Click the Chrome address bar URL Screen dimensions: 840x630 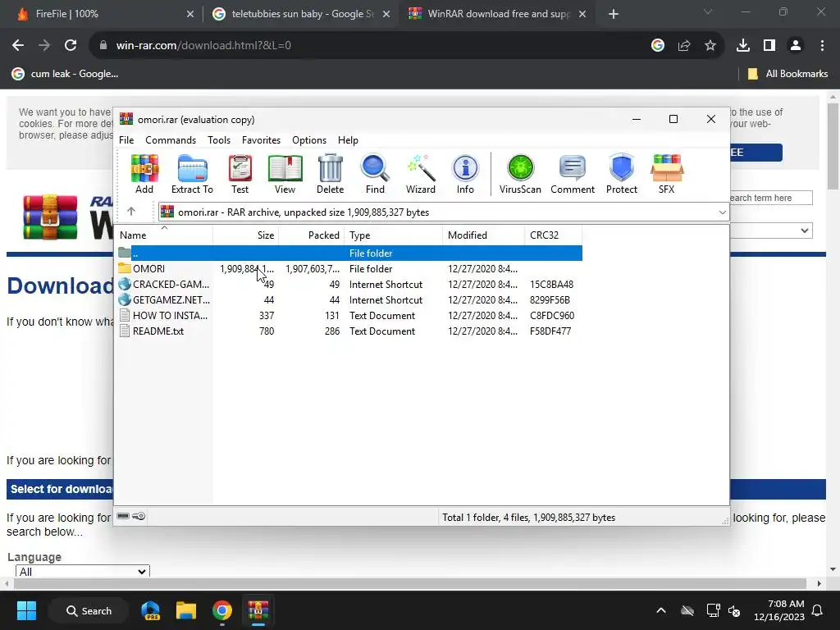click(203, 46)
